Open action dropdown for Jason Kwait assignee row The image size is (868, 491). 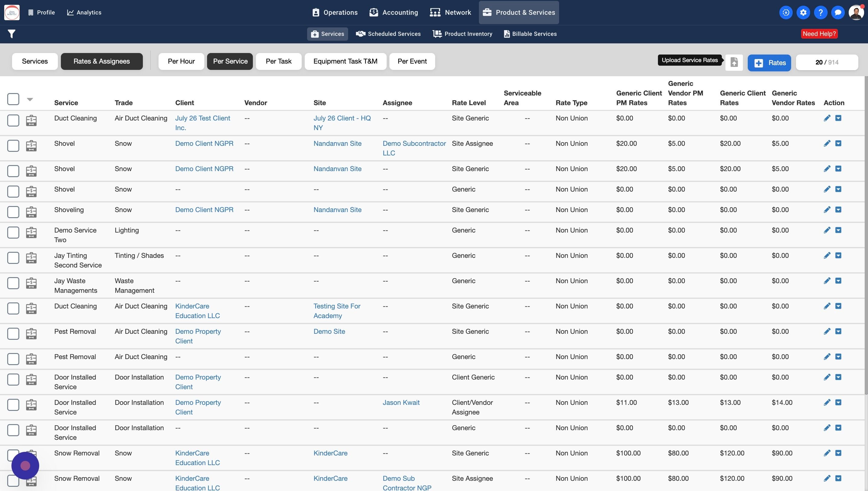coord(838,402)
